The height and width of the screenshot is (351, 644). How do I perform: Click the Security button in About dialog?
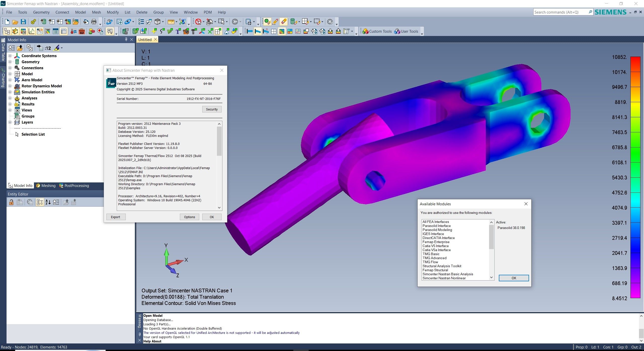(x=212, y=109)
